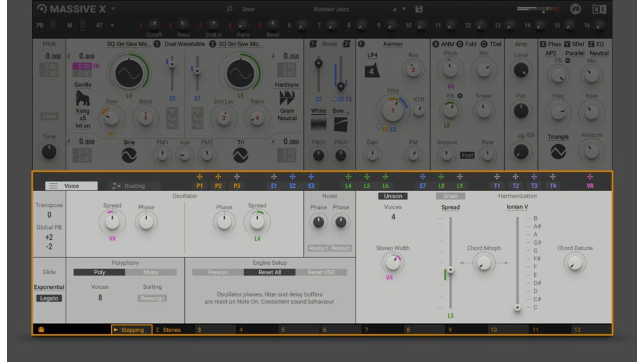Select the Stepping performer slot
This screenshot has height=362, width=644.
(x=132, y=330)
